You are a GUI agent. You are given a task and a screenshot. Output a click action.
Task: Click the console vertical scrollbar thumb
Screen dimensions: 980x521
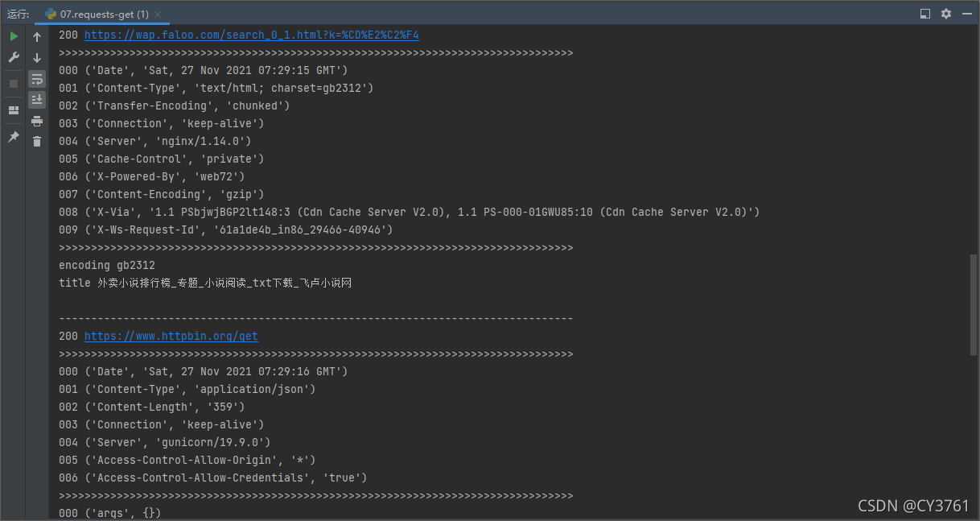pyautogui.click(x=974, y=304)
